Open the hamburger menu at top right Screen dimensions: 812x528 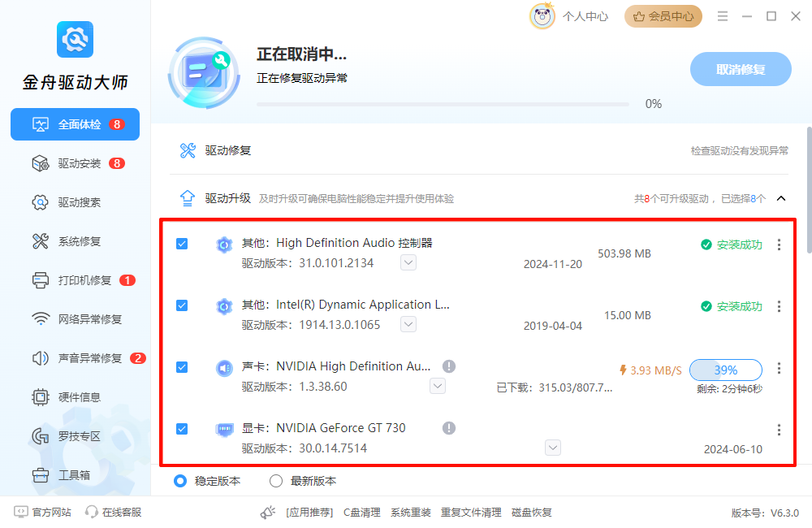[x=722, y=15]
